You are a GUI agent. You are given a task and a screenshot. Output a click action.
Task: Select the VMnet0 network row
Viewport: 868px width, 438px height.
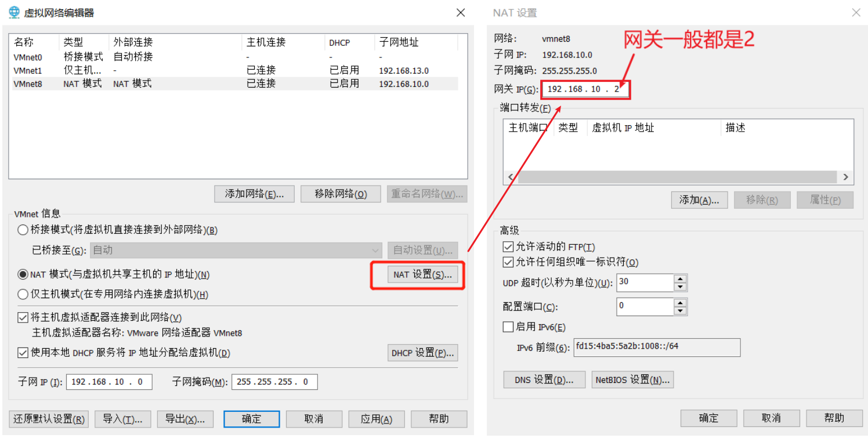(x=234, y=57)
